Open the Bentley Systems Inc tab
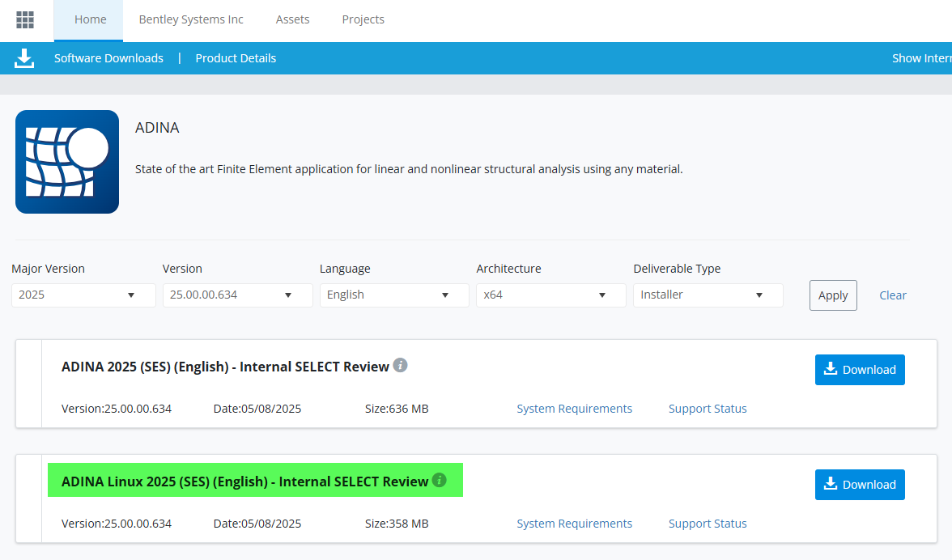952x560 pixels. point(191,19)
